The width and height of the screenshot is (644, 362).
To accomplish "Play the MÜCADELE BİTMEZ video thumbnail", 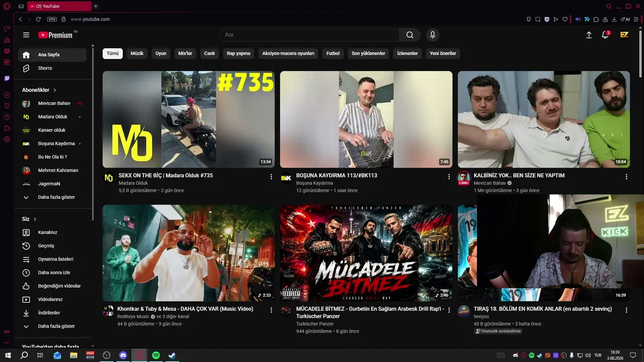I will coord(366,253).
